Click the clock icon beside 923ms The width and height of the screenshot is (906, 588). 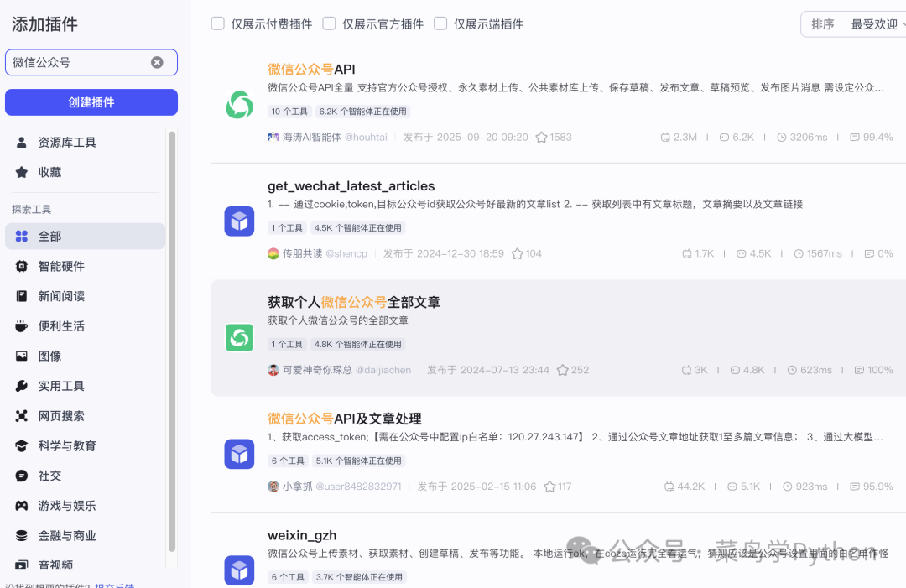(788, 487)
